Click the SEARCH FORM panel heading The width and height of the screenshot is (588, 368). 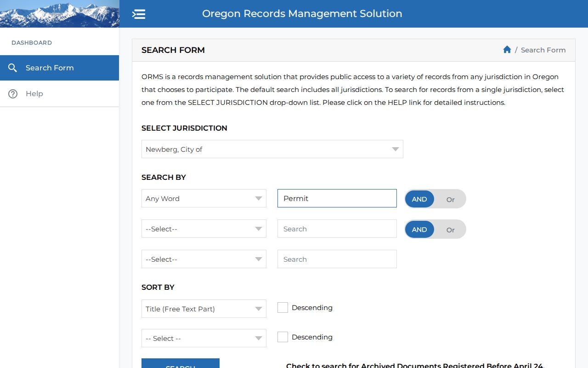pyautogui.click(x=173, y=50)
